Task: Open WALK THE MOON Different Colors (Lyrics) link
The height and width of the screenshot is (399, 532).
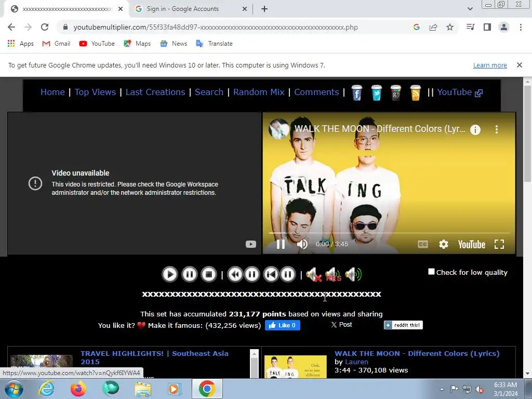Action: click(417, 353)
